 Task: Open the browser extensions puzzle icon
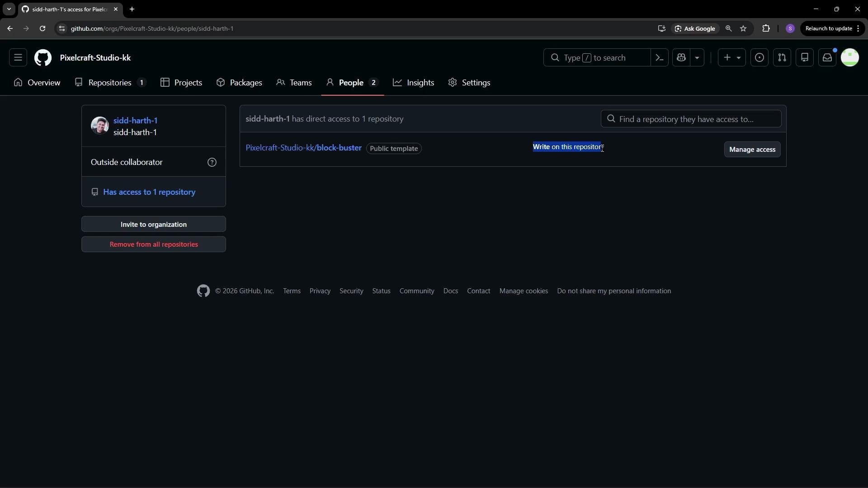[x=766, y=28]
